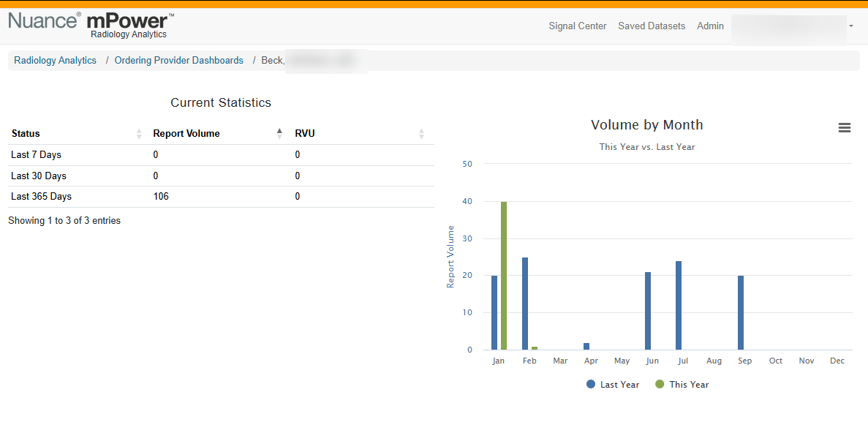Click the Report Volume value 106
868x433 pixels.
click(x=161, y=197)
